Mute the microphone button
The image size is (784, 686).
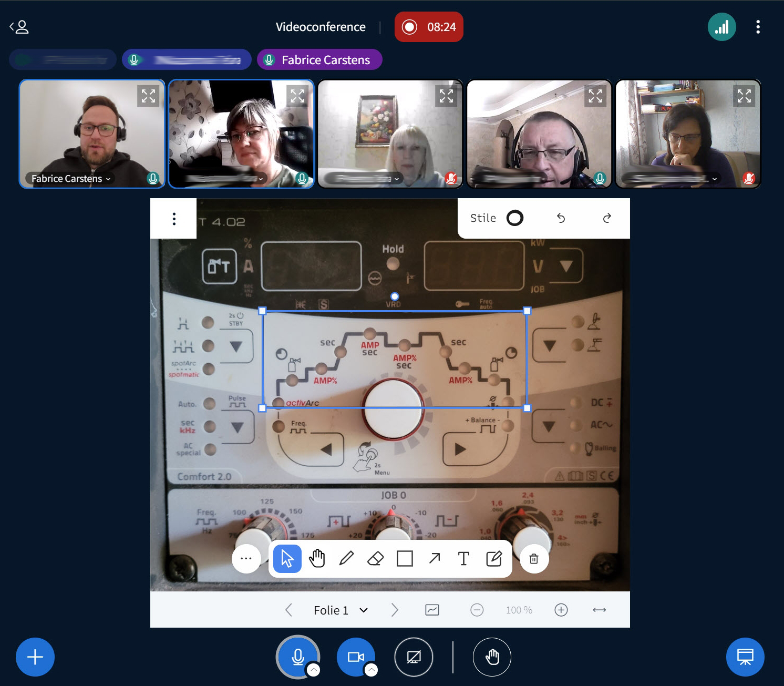tap(297, 657)
